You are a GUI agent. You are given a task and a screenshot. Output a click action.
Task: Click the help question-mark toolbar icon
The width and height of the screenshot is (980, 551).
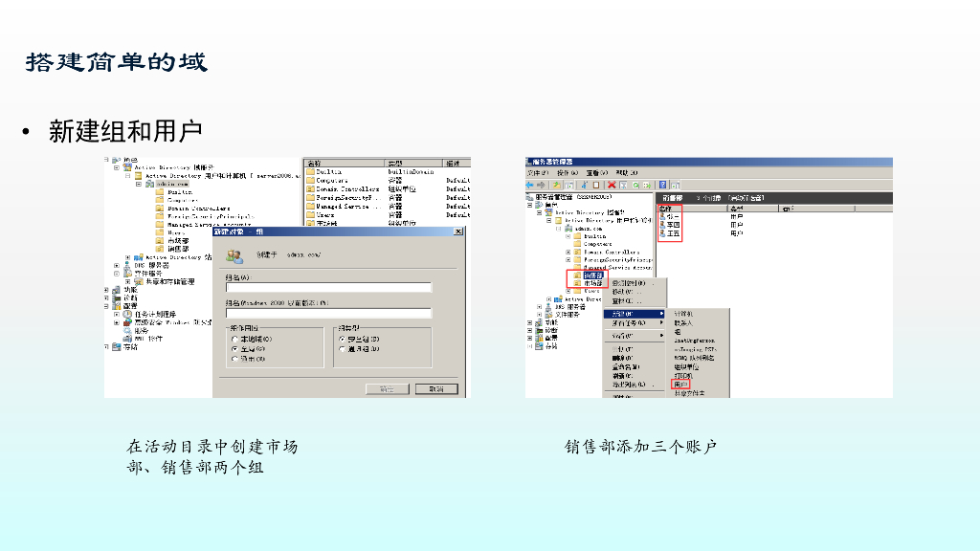click(661, 185)
